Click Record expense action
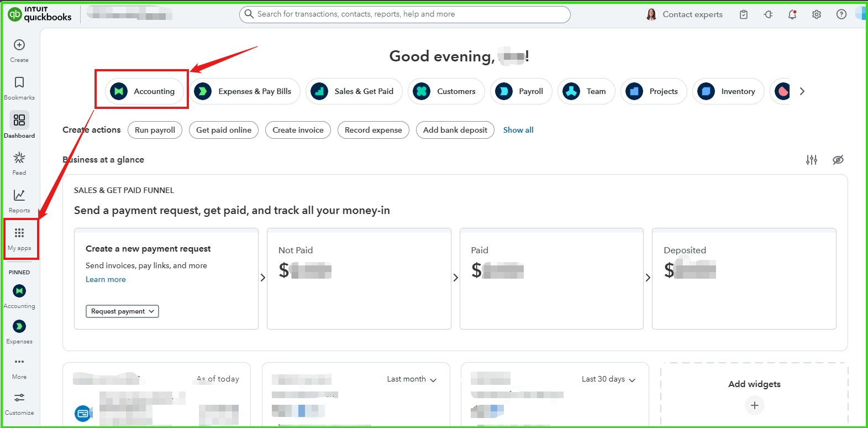 tap(373, 130)
